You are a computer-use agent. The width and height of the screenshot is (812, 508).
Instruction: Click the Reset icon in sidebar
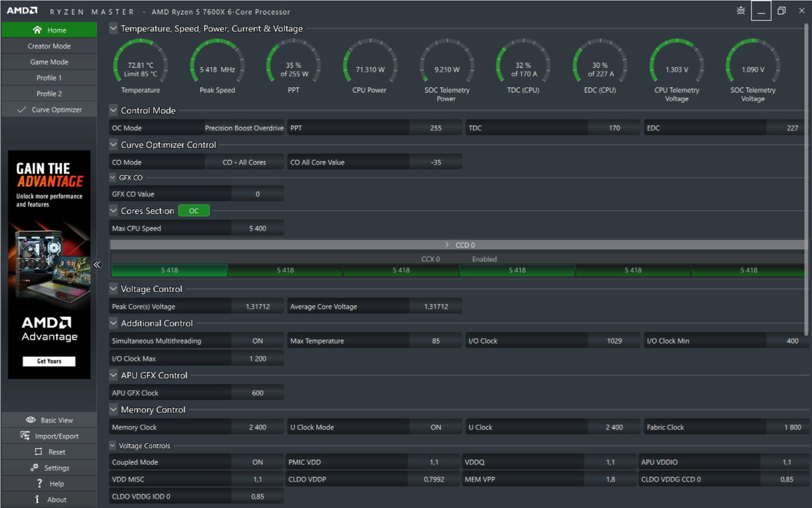coord(37,451)
